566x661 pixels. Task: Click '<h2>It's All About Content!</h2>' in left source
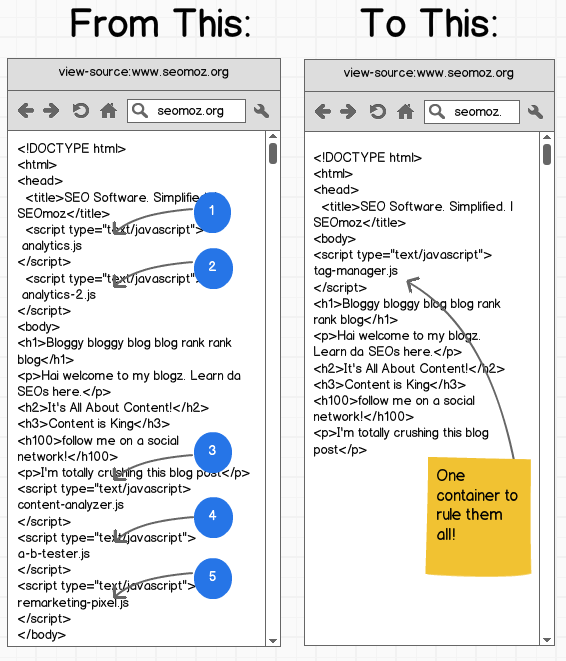click(x=113, y=408)
